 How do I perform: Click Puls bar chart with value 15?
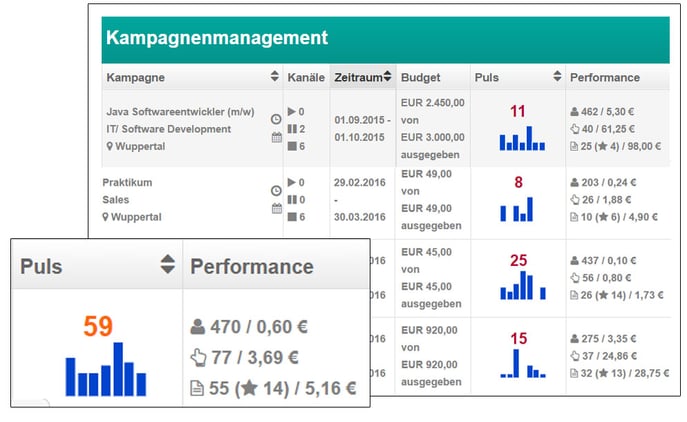[x=523, y=363]
